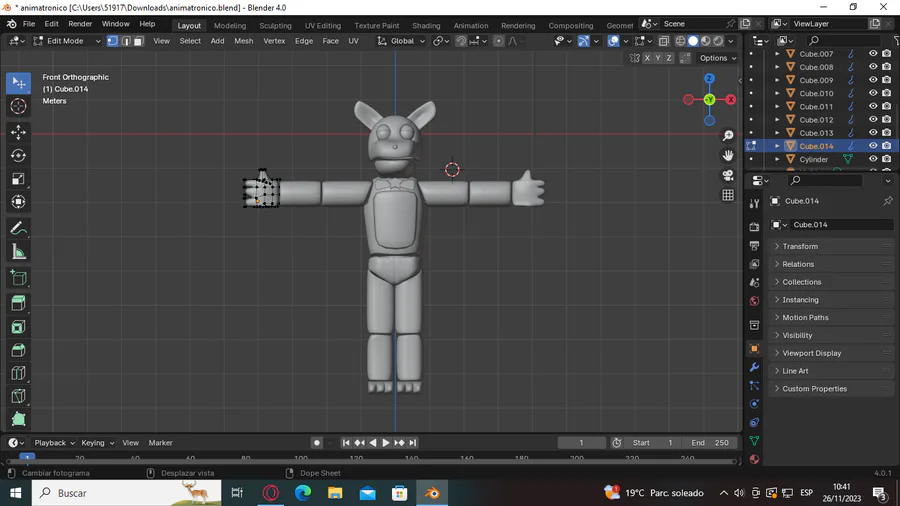The height and width of the screenshot is (506, 900).
Task: Open Microsoft Edge from the taskbar
Action: [303, 493]
